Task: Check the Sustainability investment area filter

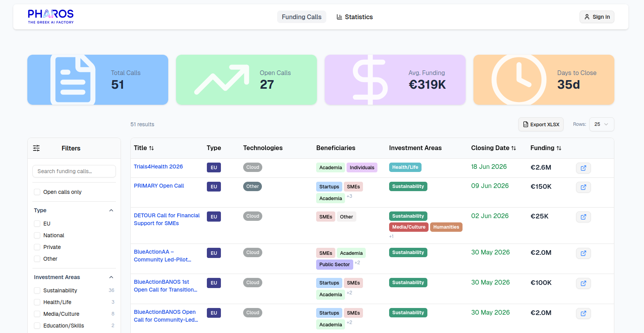Action: tap(37, 290)
